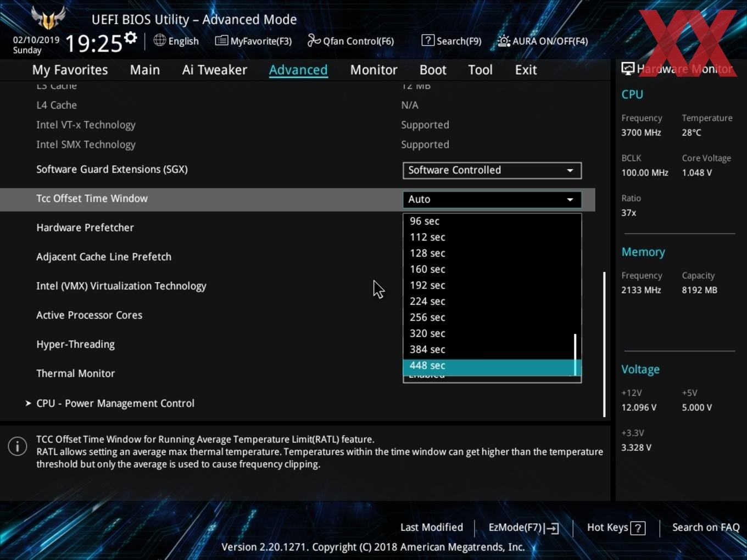Click Memory capacity 8192 MB value

pos(700,290)
